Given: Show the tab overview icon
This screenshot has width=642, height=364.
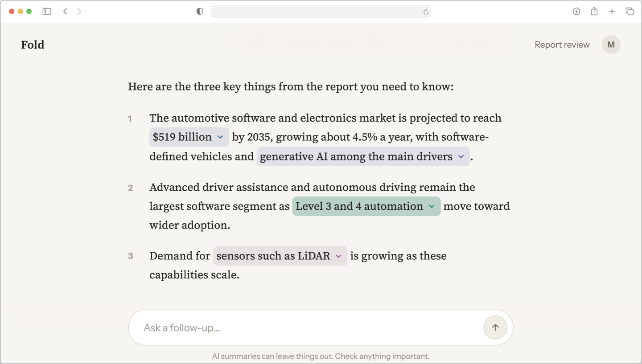Looking at the screenshot, I should [630, 12].
